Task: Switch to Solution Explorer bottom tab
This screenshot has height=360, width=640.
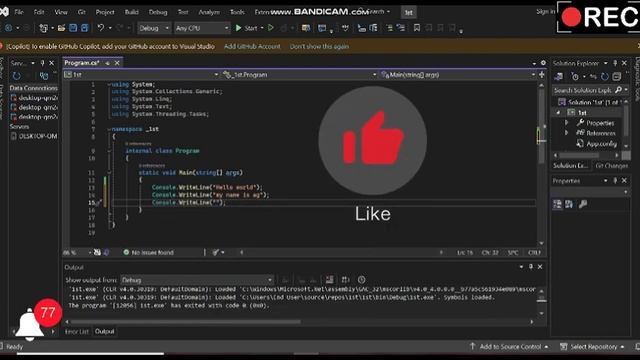Action: 571,166
